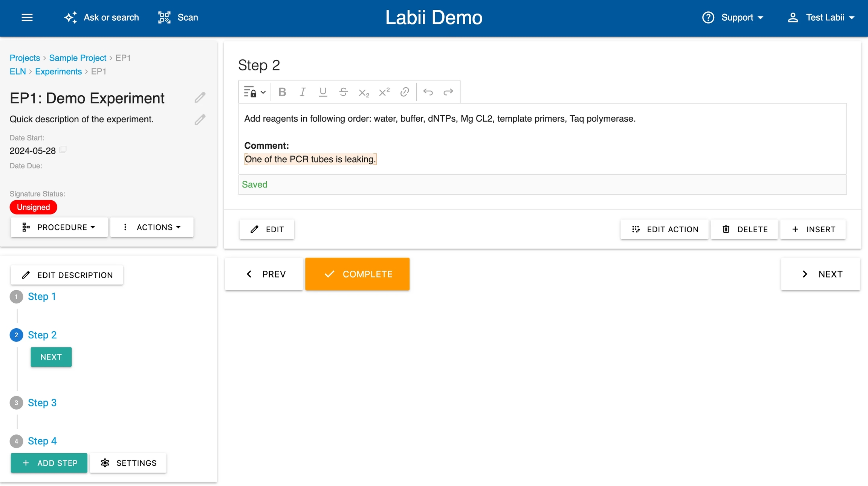Edit the experiment title with the pencil icon
This screenshot has height=486, width=868.
(x=200, y=98)
